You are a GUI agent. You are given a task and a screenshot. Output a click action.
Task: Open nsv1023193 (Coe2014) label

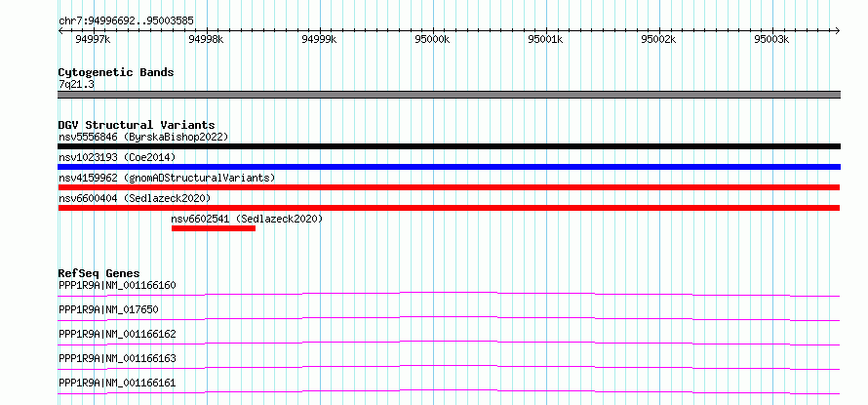[x=117, y=157]
